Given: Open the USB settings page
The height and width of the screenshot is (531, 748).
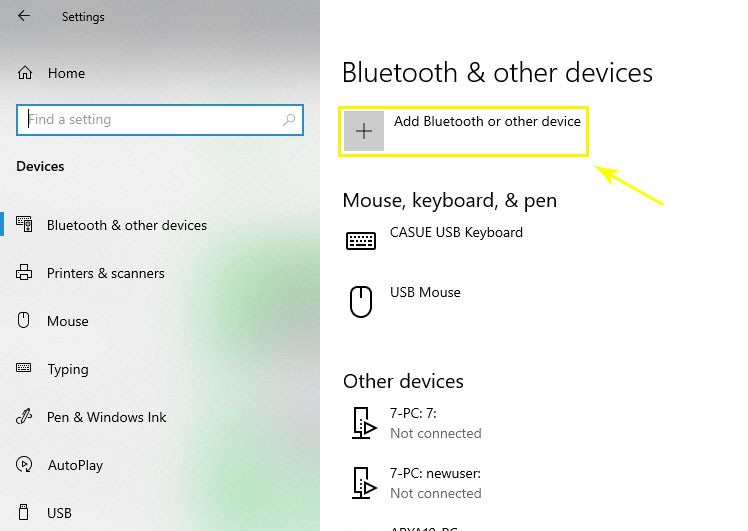Looking at the screenshot, I should click(x=59, y=513).
